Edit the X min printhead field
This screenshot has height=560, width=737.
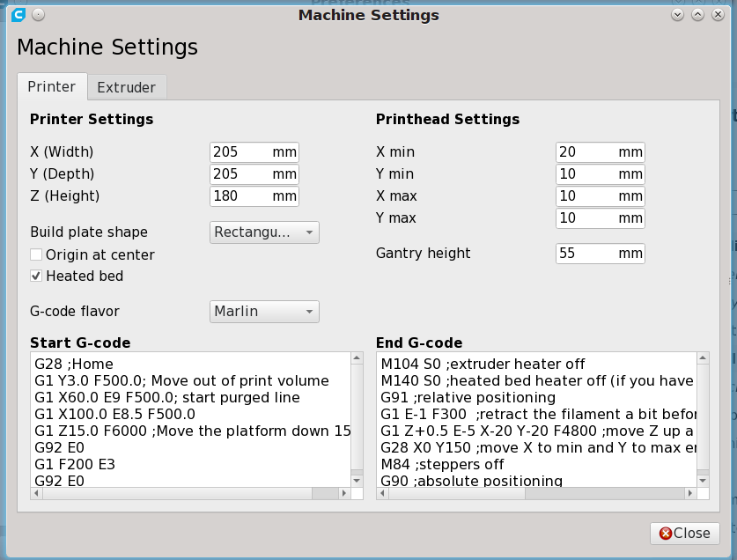(x=601, y=151)
